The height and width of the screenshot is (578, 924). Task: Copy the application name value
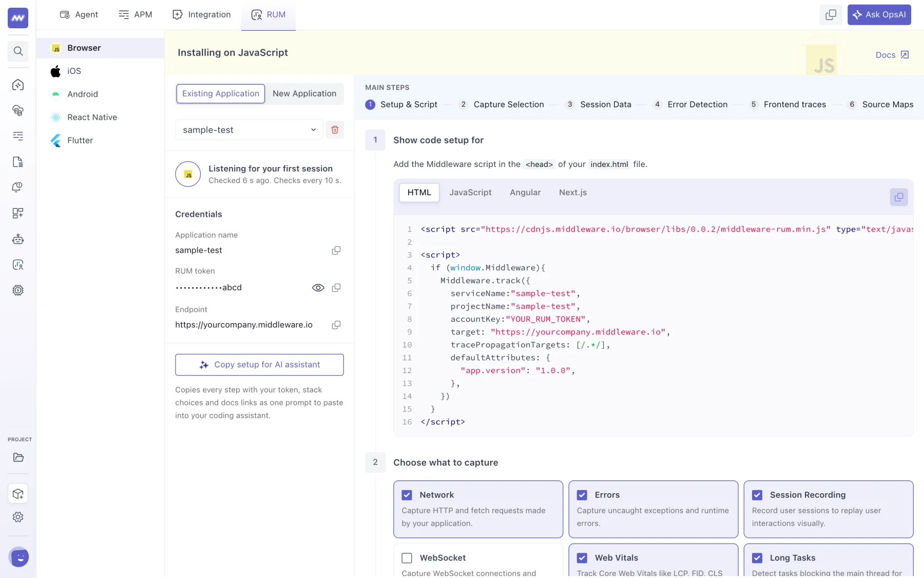[336, 250]
